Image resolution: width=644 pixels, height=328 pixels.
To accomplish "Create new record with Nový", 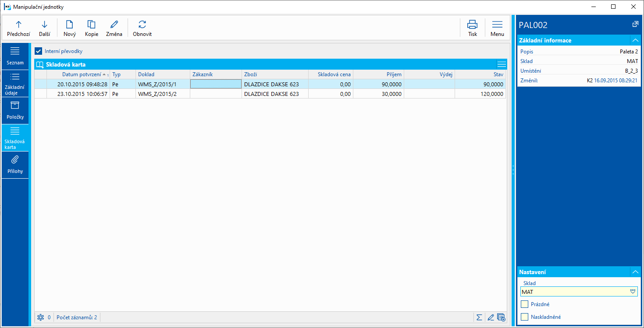I will point(69,28).
